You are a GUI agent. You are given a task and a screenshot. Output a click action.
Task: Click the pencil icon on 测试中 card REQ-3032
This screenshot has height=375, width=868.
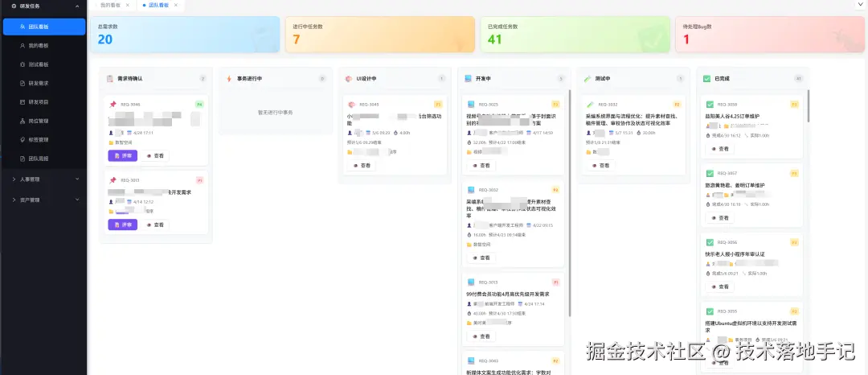pyautogui.click(x=590, y=104)
